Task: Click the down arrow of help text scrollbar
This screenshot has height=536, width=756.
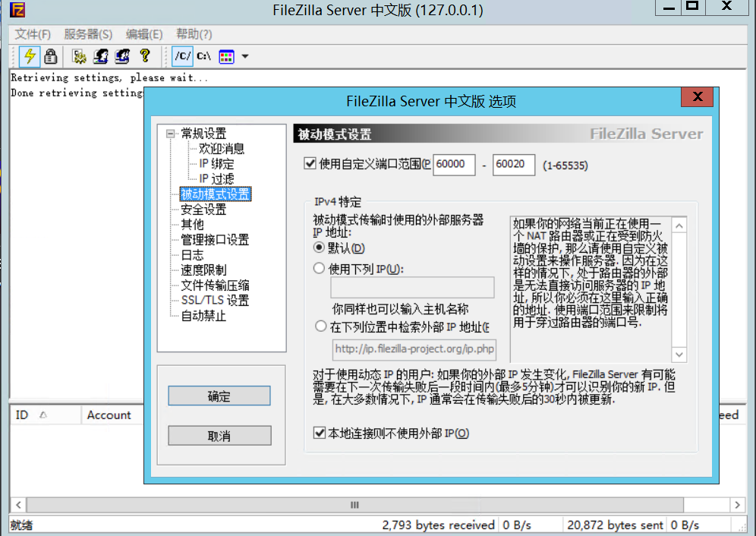Action: click(679, 355)
